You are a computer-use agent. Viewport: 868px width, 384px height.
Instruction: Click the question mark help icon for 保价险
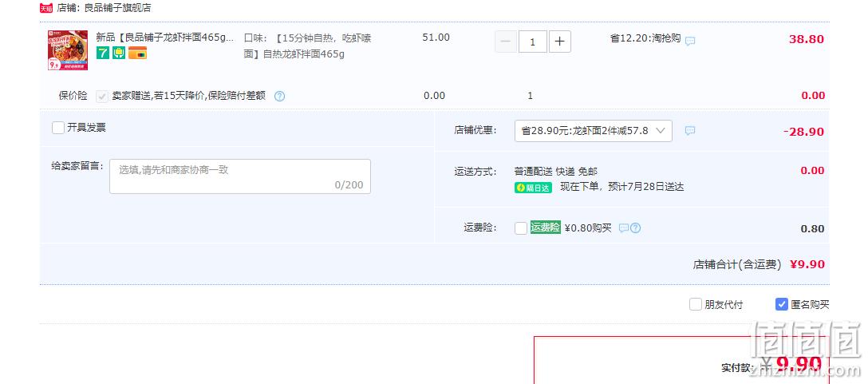tap(279, 96)
